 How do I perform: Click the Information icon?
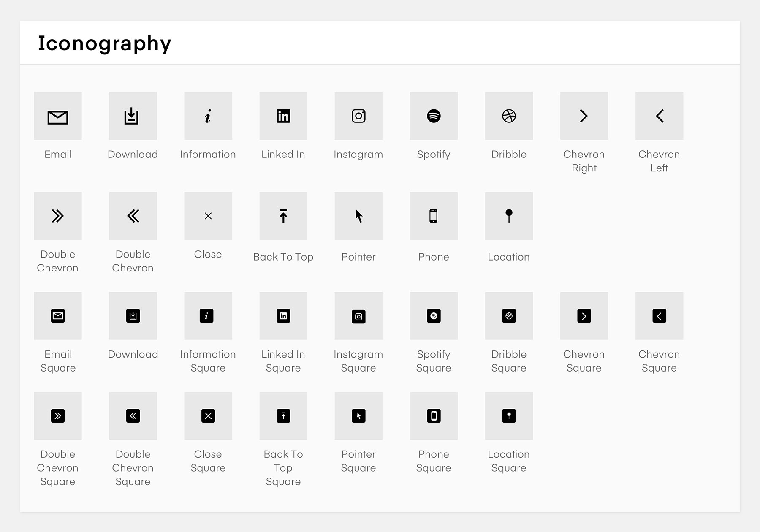pyautogui.click(x=208, y=116)
